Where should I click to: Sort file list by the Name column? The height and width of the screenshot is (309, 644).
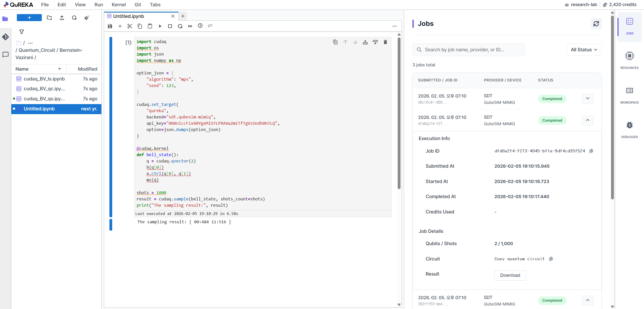click(x=22, y=69)
